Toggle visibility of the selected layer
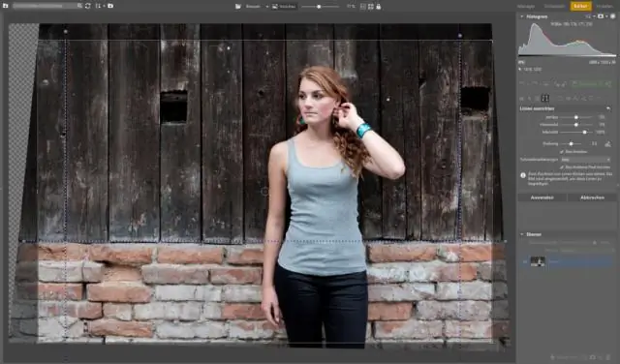The height and width of the screenshot is (364, 620). 525,261
